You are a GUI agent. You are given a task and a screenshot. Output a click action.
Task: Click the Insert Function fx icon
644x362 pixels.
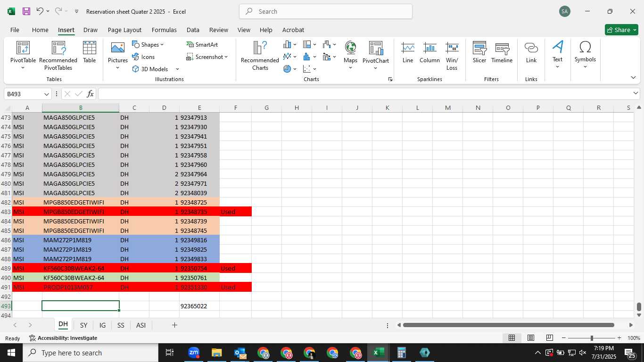point(91,94)
